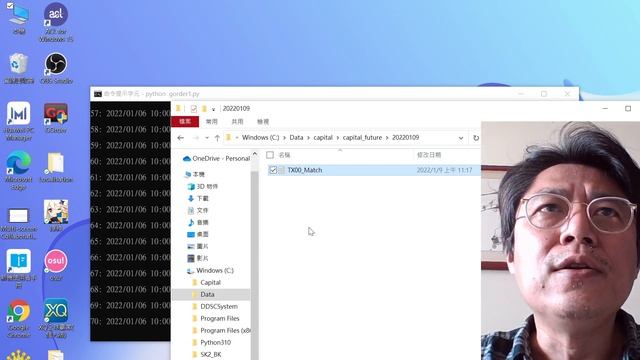Open recent locations dropdown near navigation arrows
Screen dimensions: 640x360
pyautogui.click(x=207, y=138)
